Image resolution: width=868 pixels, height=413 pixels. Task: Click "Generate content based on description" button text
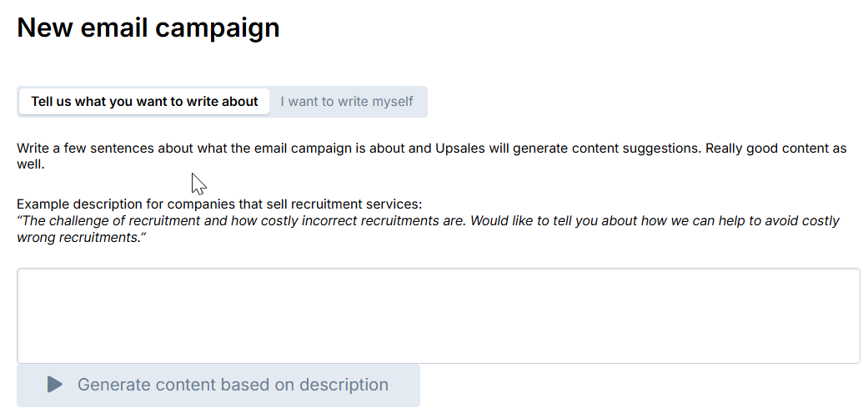(233, 384)
